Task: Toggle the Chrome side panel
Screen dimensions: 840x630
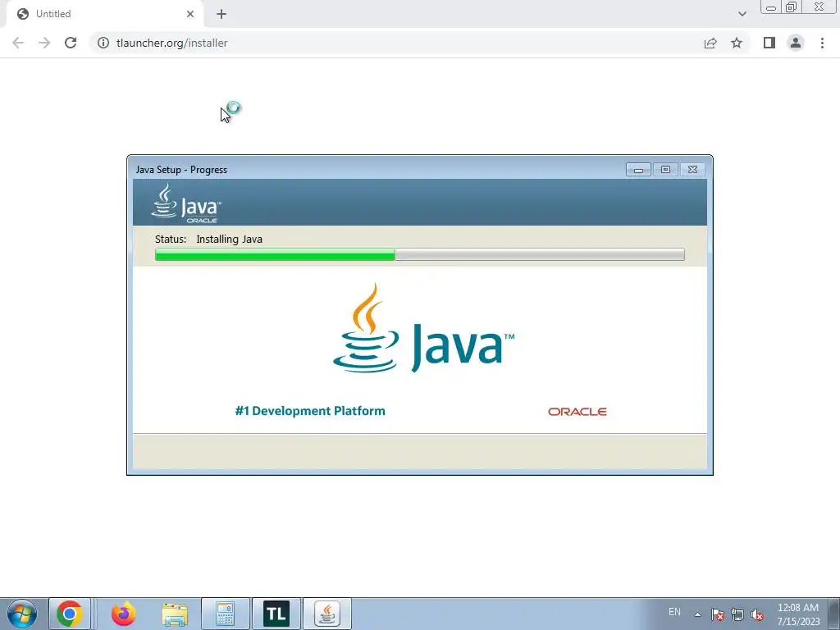Action: pos(769,43)
